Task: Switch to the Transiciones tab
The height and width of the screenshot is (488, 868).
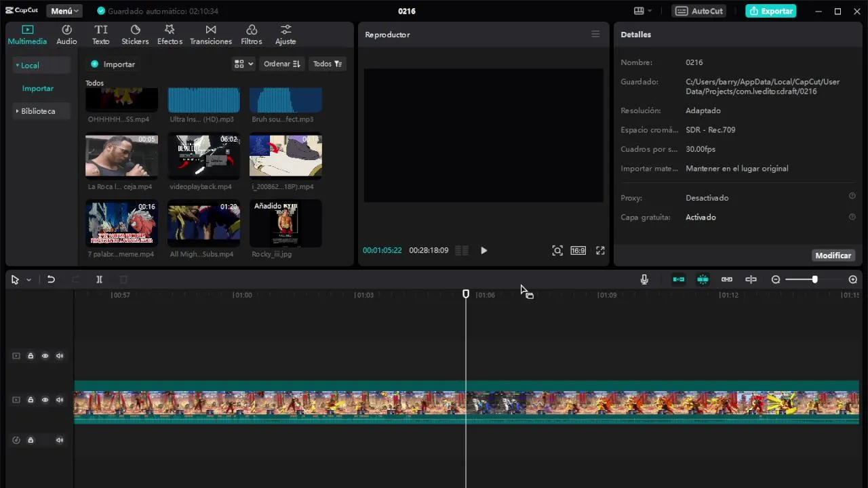Action: tap(211, 35)
